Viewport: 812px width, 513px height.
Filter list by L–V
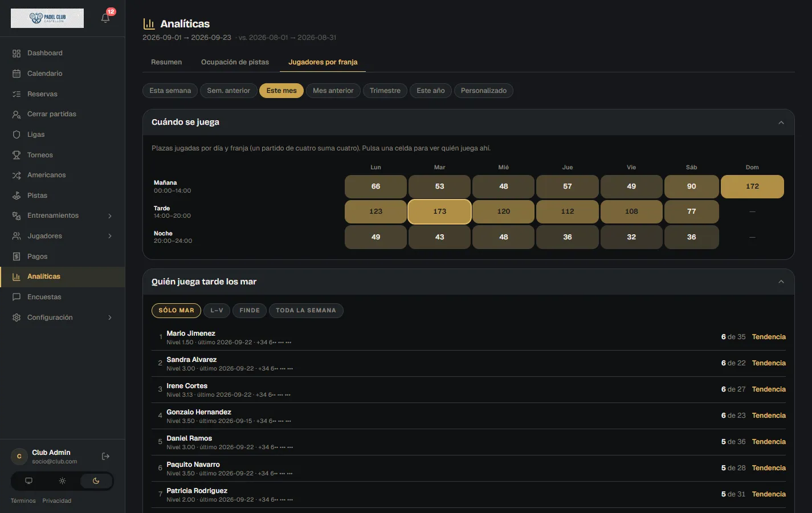coord(217,311)
